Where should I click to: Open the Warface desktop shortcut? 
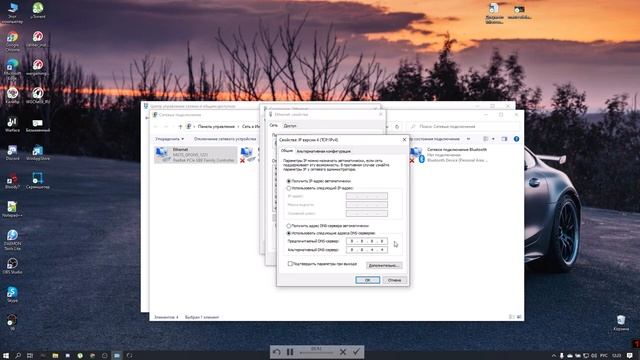(x=12, y=125)
